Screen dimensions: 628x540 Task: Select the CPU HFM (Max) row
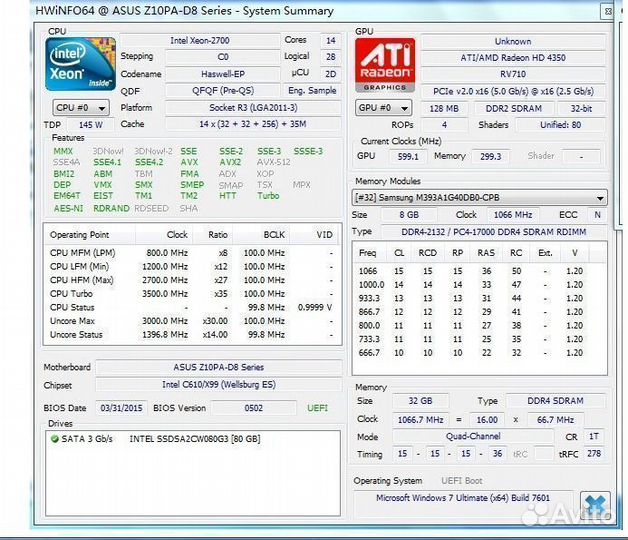pyautogui.click(x=192, y=280)
